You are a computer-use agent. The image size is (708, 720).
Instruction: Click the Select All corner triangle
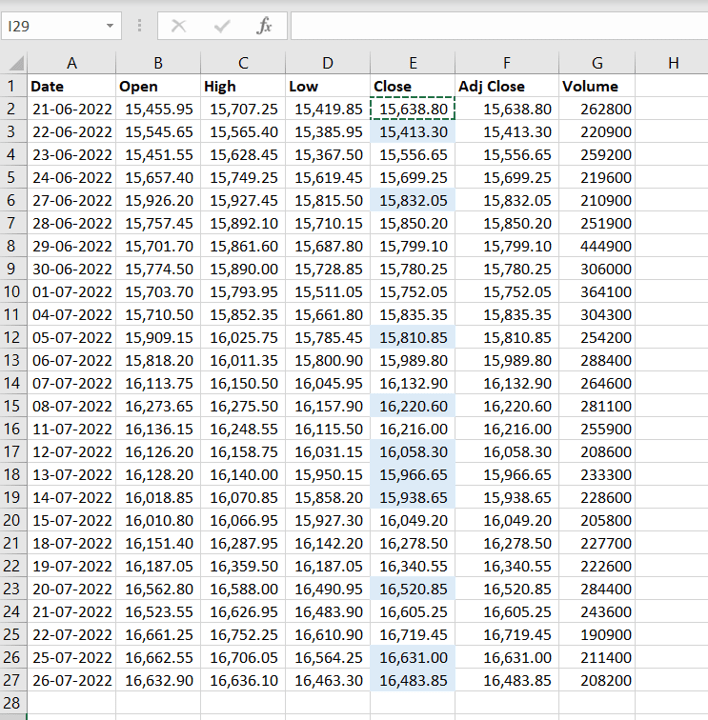(x=17, y=63)
